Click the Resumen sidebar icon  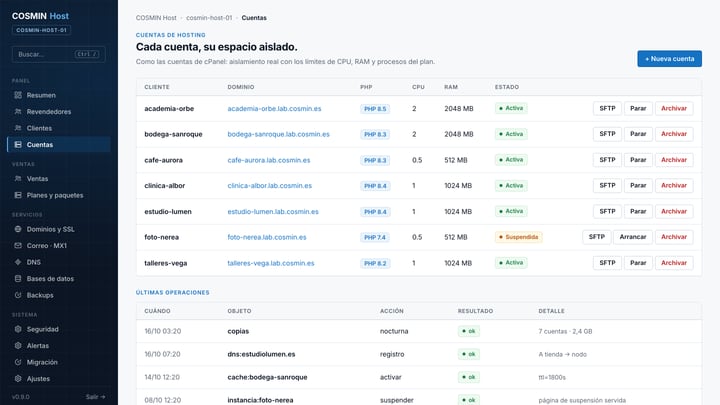pyautogui.click(x=18, y=95)
